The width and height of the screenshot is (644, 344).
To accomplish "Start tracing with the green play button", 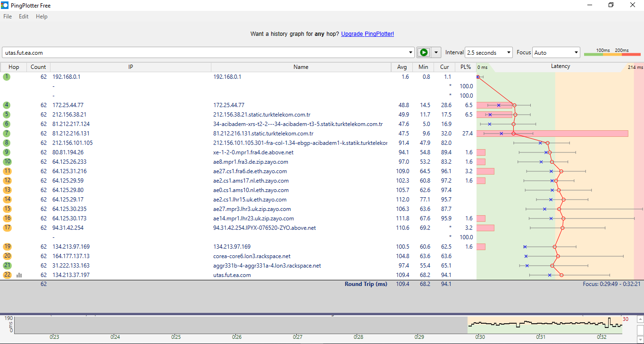I will pyautogui.click(x=424, y=52).
